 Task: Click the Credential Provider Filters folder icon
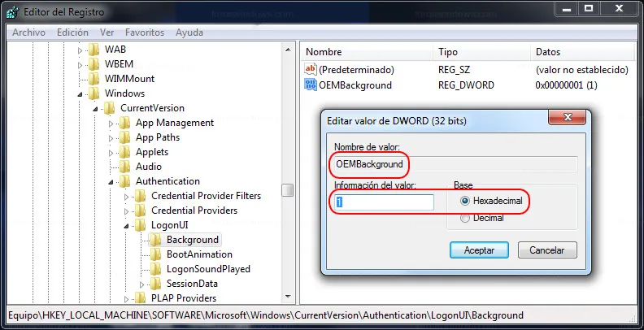141,196
